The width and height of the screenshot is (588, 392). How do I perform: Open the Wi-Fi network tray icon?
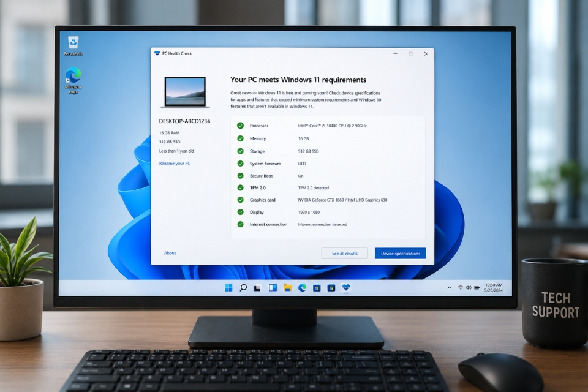point(460,288)
